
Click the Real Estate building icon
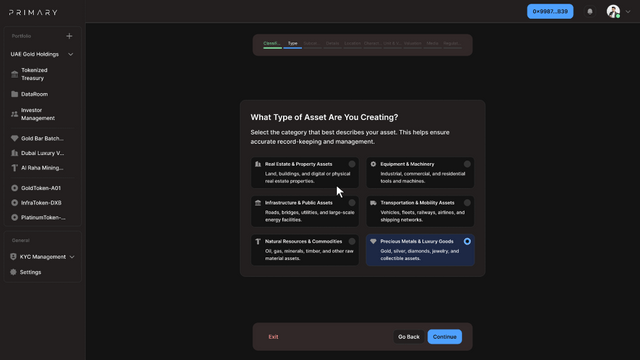258,164
